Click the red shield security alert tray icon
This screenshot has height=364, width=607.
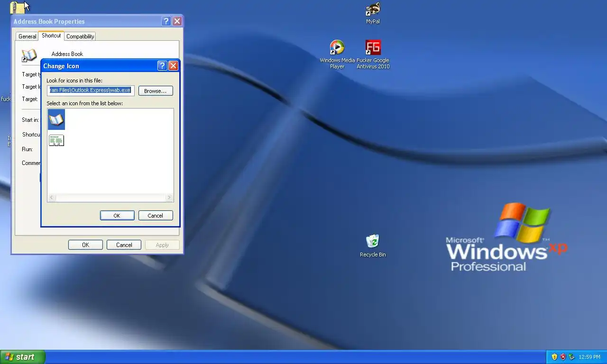(563, 357)
